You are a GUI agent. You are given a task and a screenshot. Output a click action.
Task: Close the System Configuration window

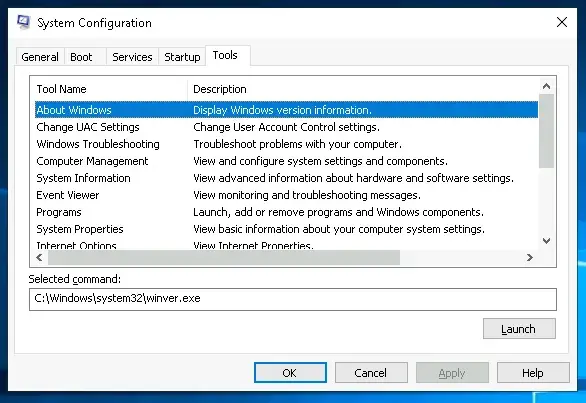[x=562, y=22]
